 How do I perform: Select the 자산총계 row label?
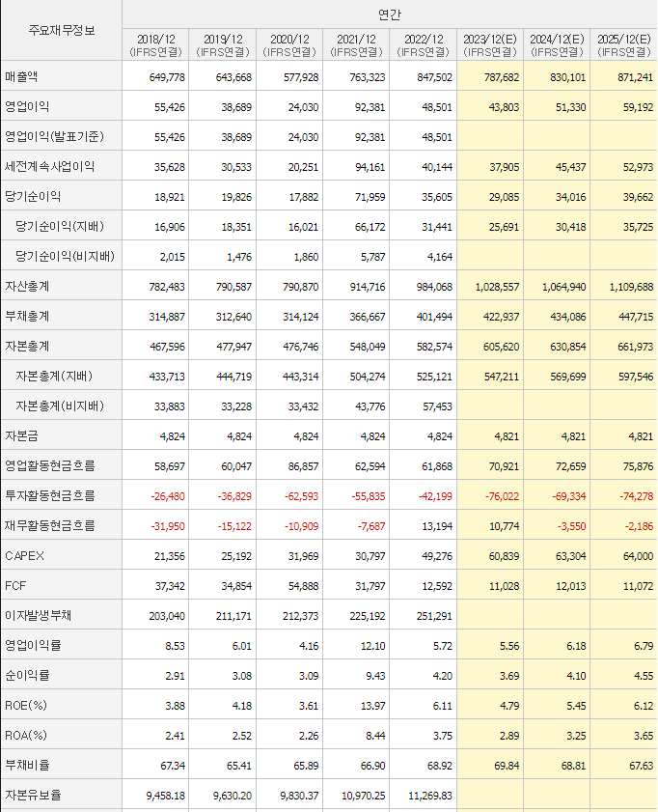27,287
